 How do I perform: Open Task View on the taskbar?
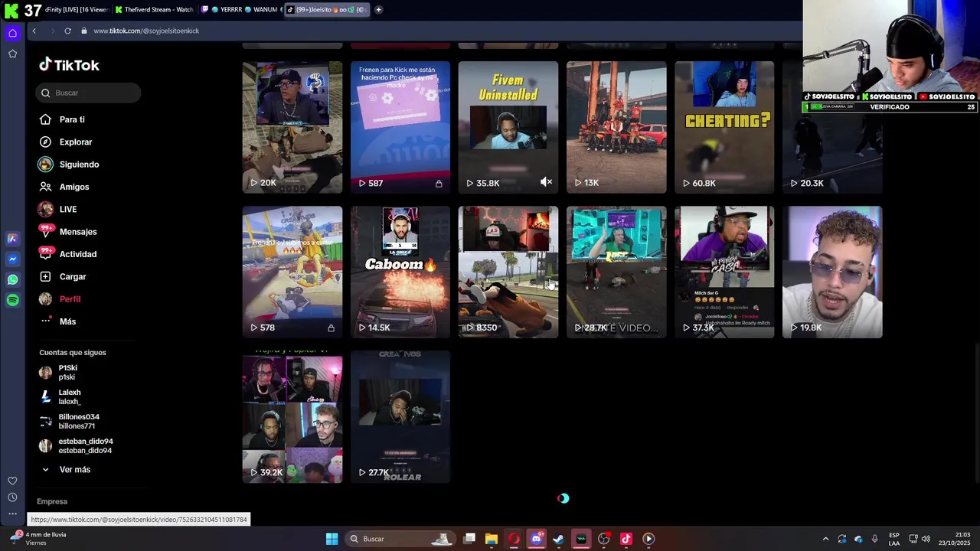[x=469, y=539]
